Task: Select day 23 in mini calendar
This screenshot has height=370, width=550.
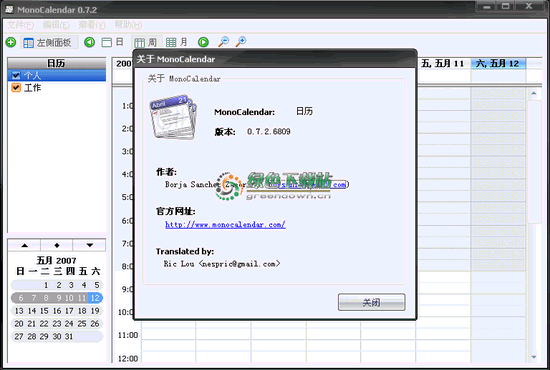Action: pos(57,324)
